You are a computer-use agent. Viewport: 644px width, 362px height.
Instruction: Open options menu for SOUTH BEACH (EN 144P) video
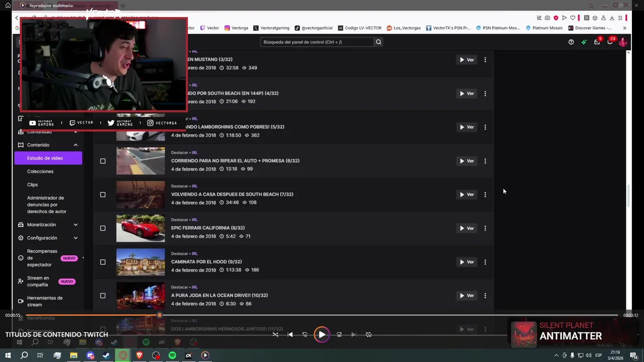pos(485,94)
